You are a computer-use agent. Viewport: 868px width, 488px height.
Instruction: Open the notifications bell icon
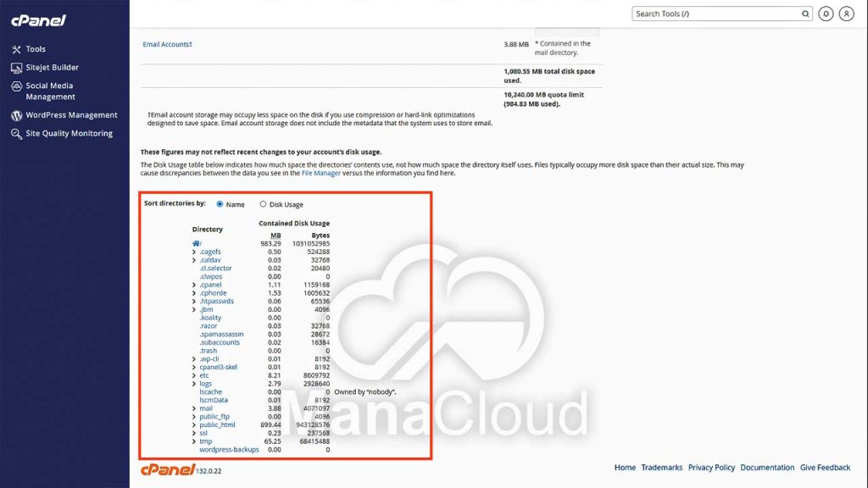(x=826, y=14)
